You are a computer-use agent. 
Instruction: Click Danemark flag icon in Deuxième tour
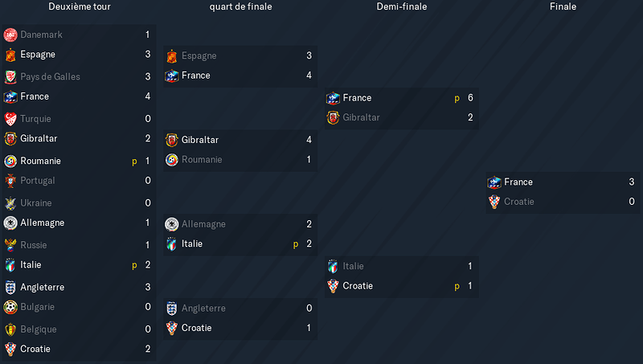tap(10, 35)
